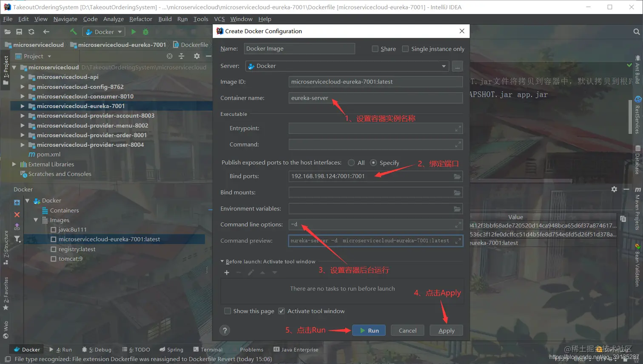Click the browse folder icon for Bind ports
This screenshot has width=643, height=364.
click(x=457, y=176)
